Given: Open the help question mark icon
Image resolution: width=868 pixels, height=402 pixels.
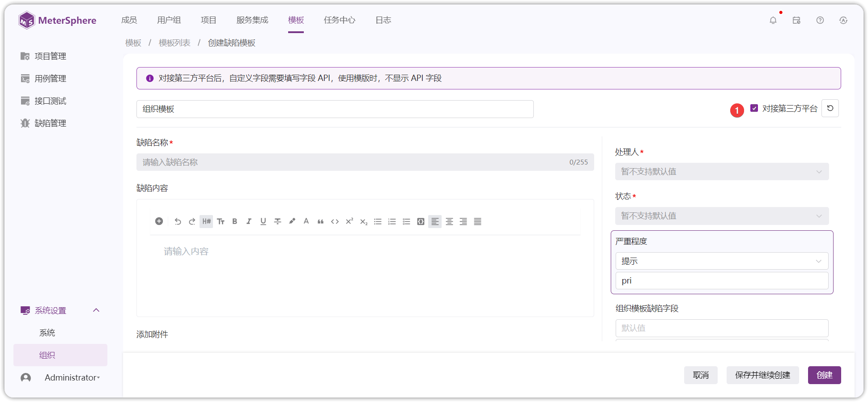Looking at the screenshot, I should (x=820, y=20).
